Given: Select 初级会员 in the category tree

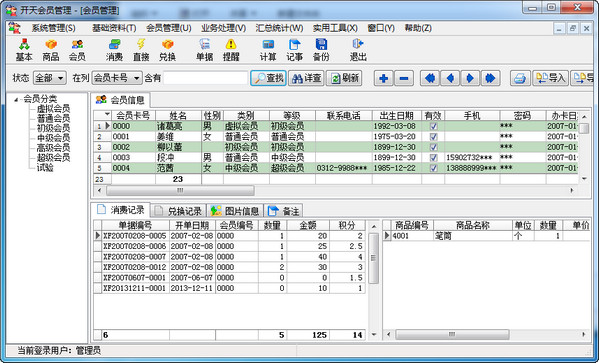Looking at the screenshot, I should (x=53, y=128).
